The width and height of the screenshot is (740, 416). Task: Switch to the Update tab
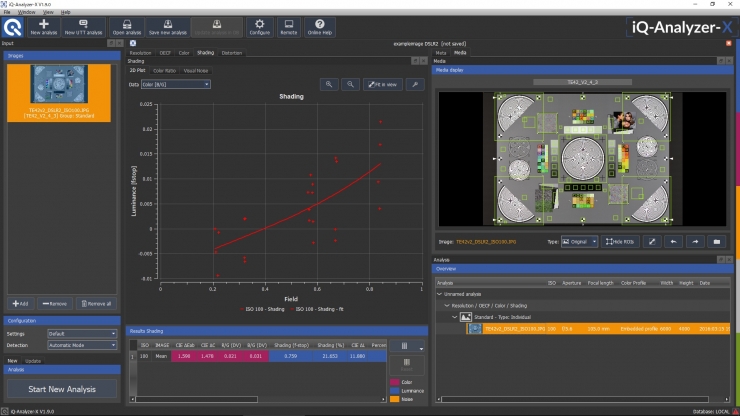33,361
